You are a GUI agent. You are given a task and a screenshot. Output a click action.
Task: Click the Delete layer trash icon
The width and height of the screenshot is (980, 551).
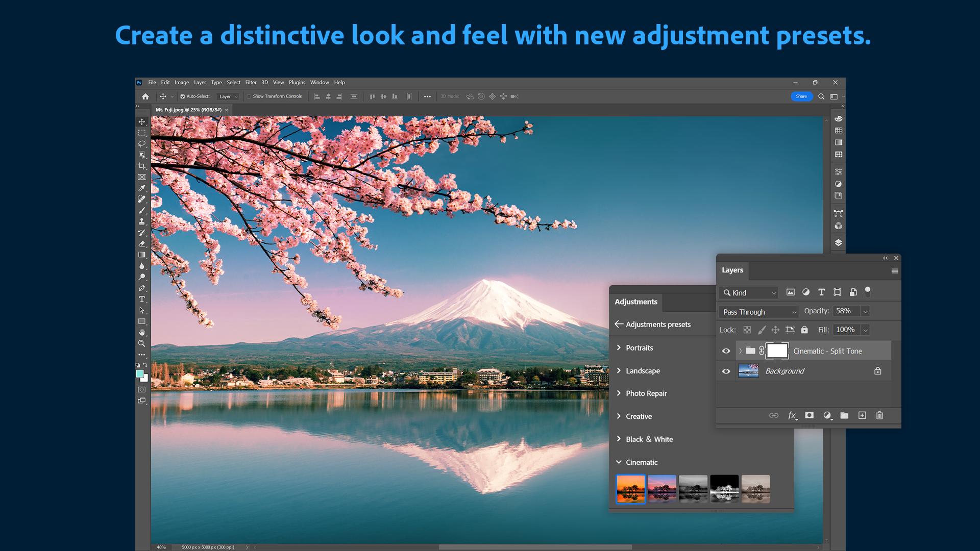tap(879, 416)
